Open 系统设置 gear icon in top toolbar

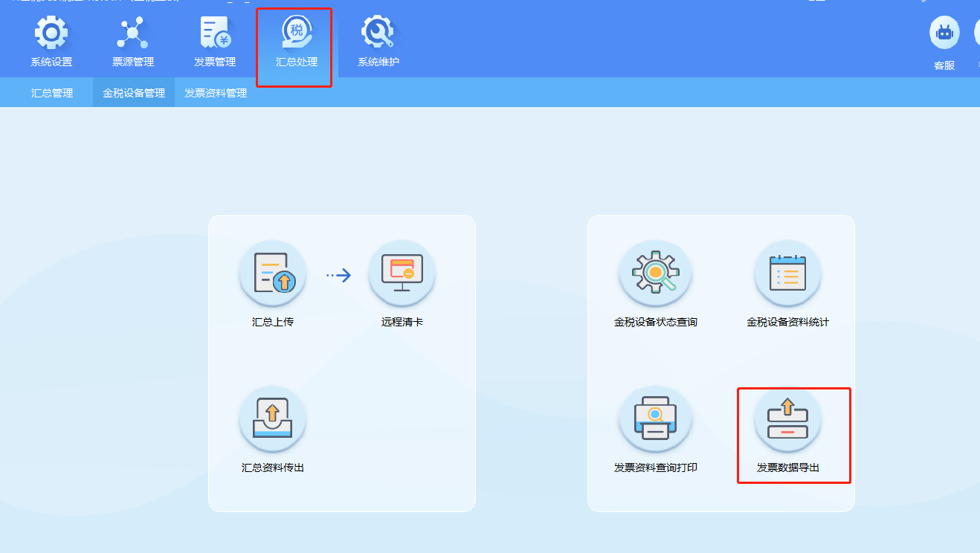[51, 34]
